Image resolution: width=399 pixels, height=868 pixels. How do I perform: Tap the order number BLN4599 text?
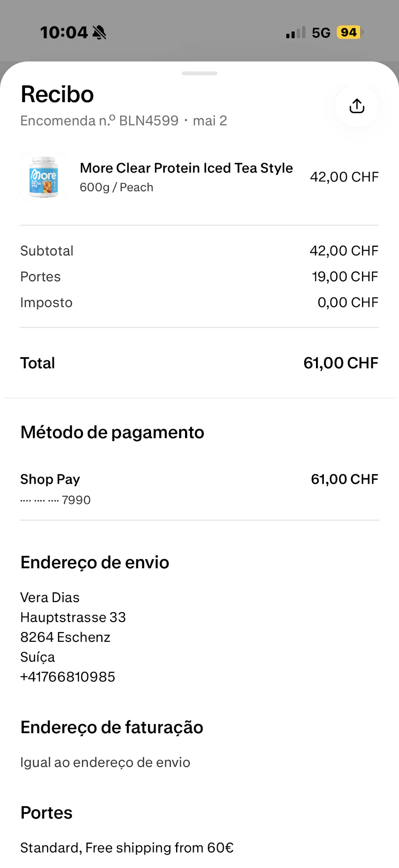coord(149,121)
